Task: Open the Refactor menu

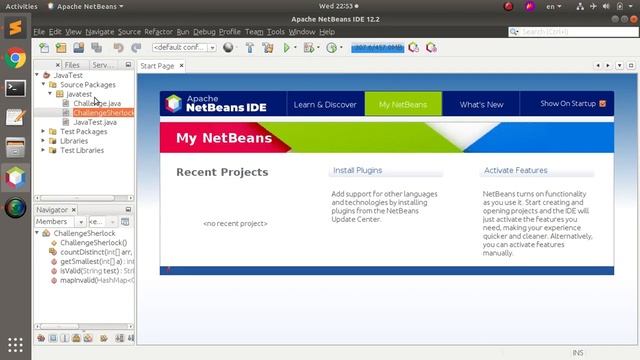Action: click(x=158, y=32)
